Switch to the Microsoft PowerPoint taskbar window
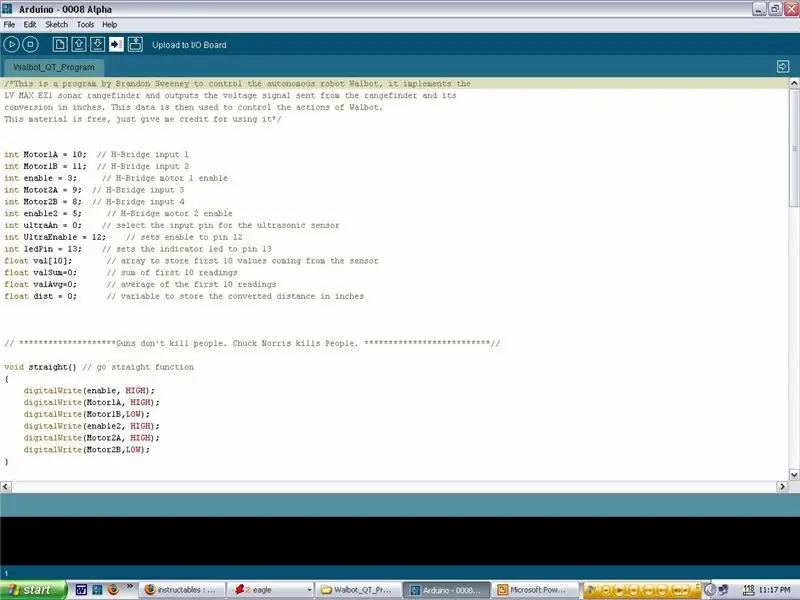This screenshot has width=800, height=600. pos(536,590)
